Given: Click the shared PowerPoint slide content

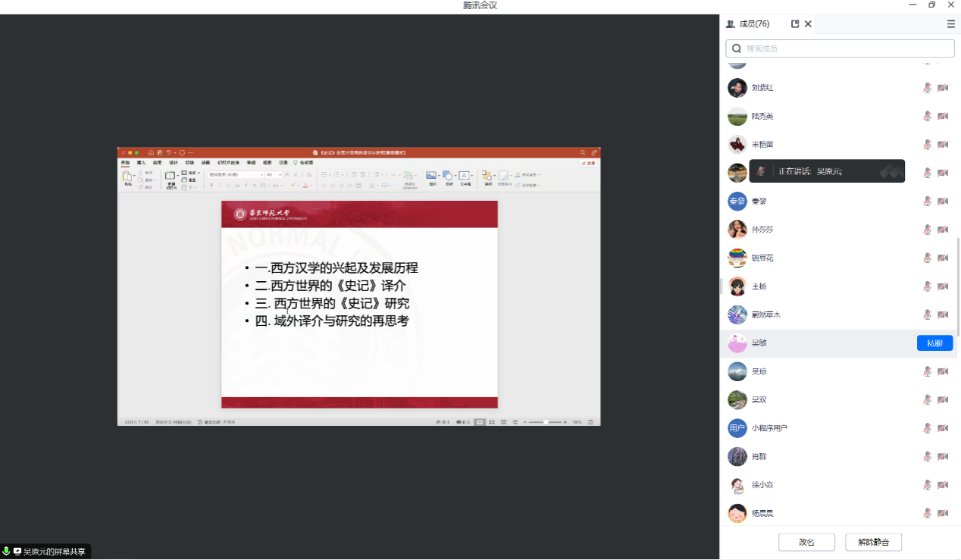Looking at the screenshot, I should pyautogui.click(x=359, y=303).
